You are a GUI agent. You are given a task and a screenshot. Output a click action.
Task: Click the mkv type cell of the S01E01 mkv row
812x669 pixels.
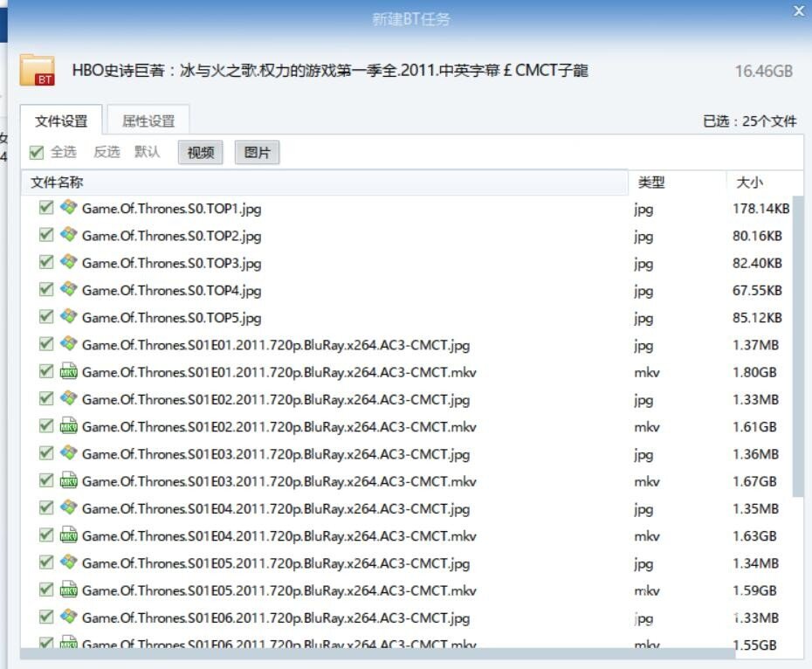click(647, 372)
